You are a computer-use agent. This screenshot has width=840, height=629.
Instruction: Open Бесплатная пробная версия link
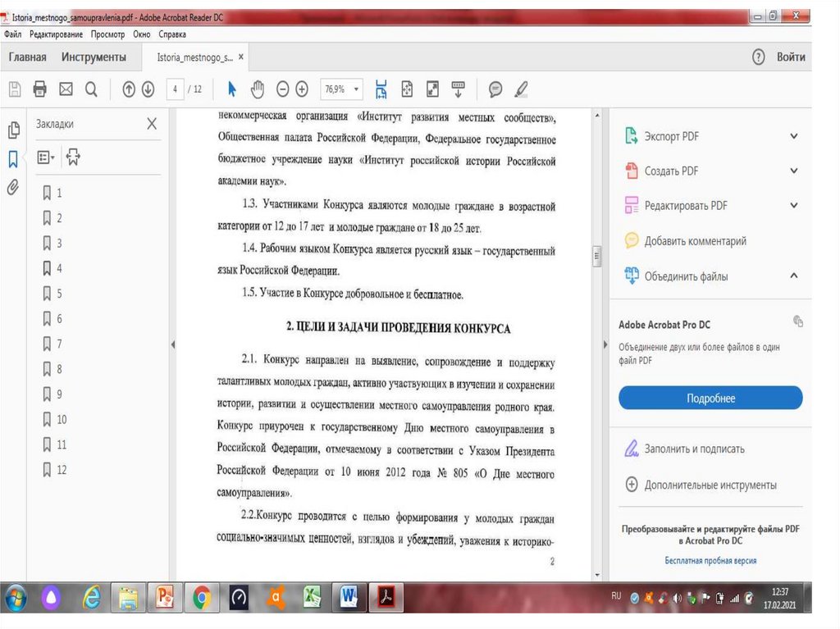[x=710, y=561]
